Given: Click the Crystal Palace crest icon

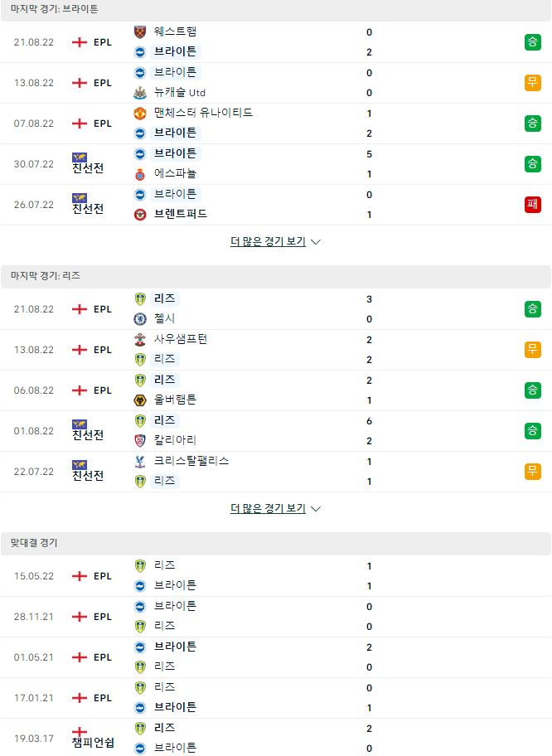Looking at the screenshot, I should pyautogui.click(x=140, y=462).
